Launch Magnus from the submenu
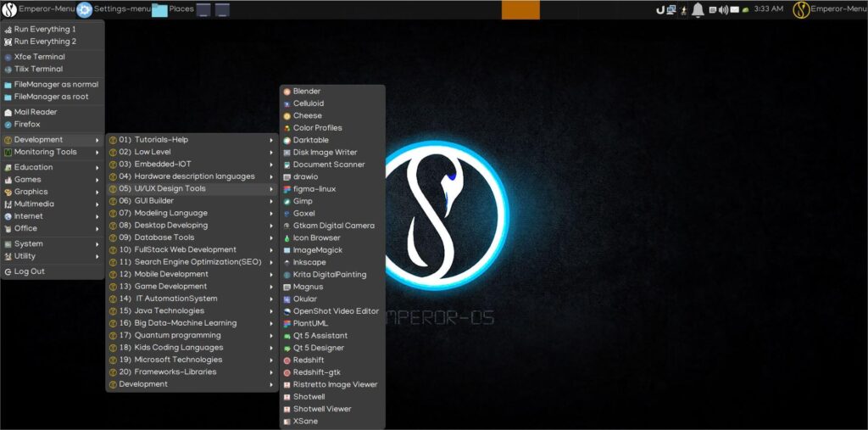 point(331,287)
